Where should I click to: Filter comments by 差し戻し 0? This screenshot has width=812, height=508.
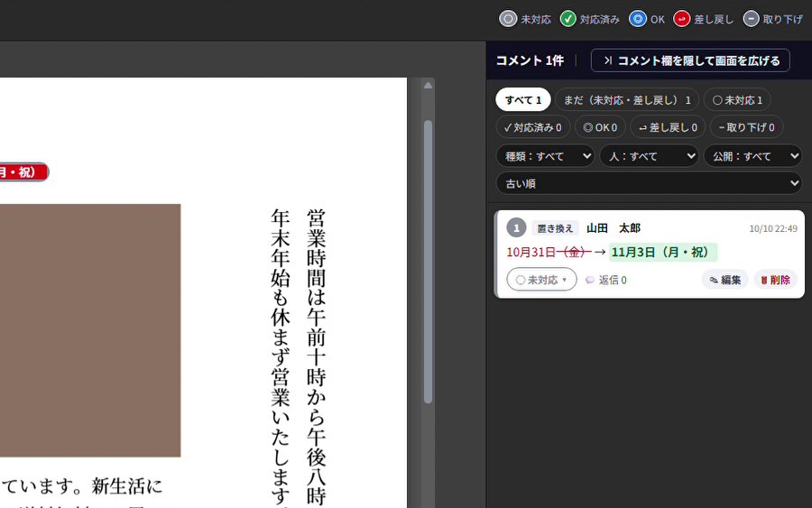click(668, 127)
